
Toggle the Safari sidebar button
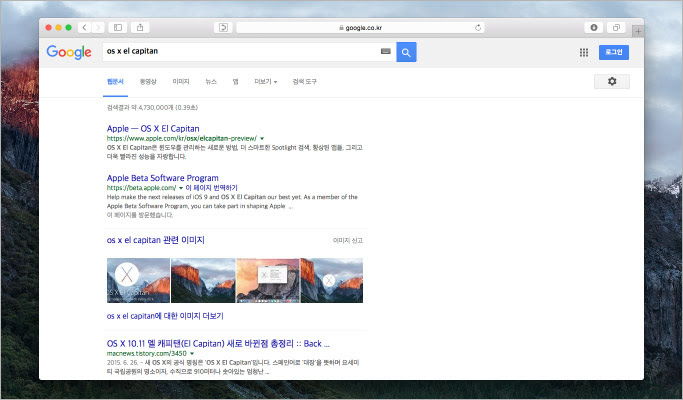tap(118, 27)
